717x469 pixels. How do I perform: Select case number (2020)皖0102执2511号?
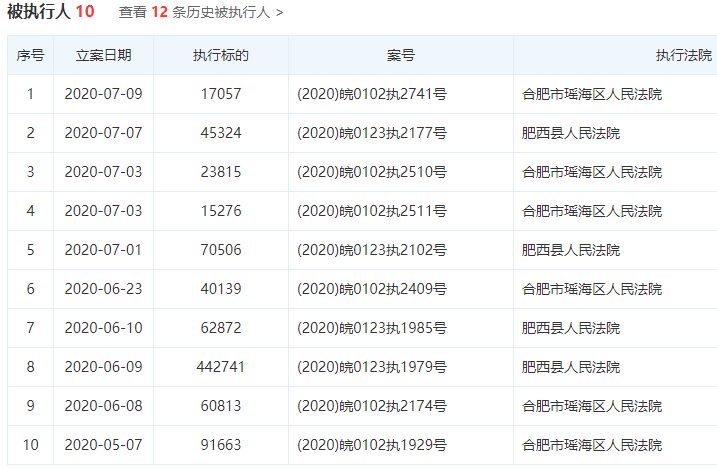coord(372,211)
